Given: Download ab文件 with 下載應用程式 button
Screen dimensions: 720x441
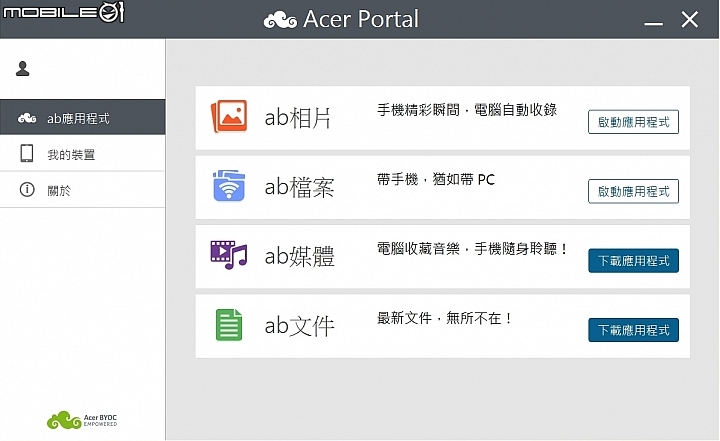Looking at the screenshot, I should point(633,330).
